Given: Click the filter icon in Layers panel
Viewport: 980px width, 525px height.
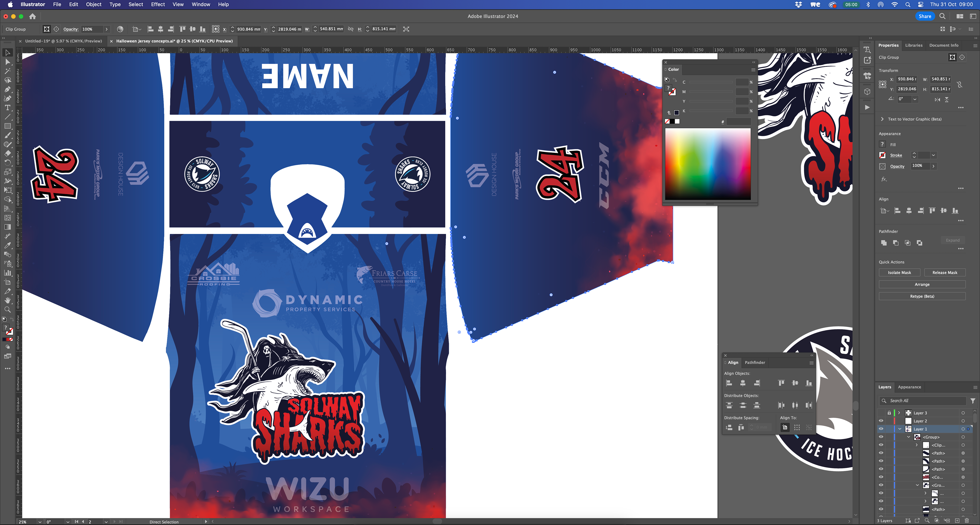Looking at the screenshot, I should [973, 401].
